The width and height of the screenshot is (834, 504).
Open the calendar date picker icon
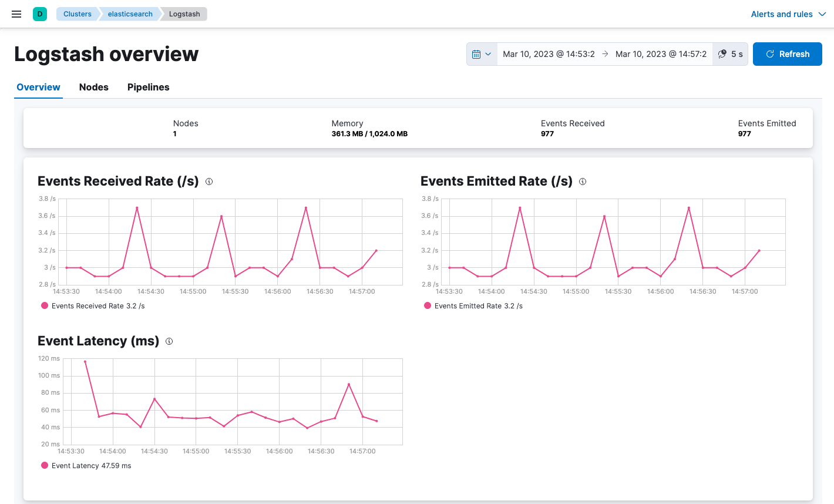coord(477,53)
